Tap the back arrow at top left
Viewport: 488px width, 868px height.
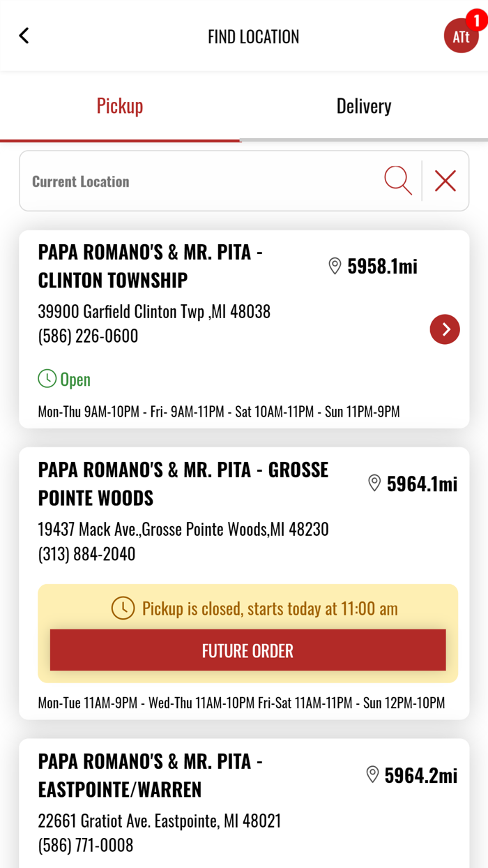(x=24, y=35)
